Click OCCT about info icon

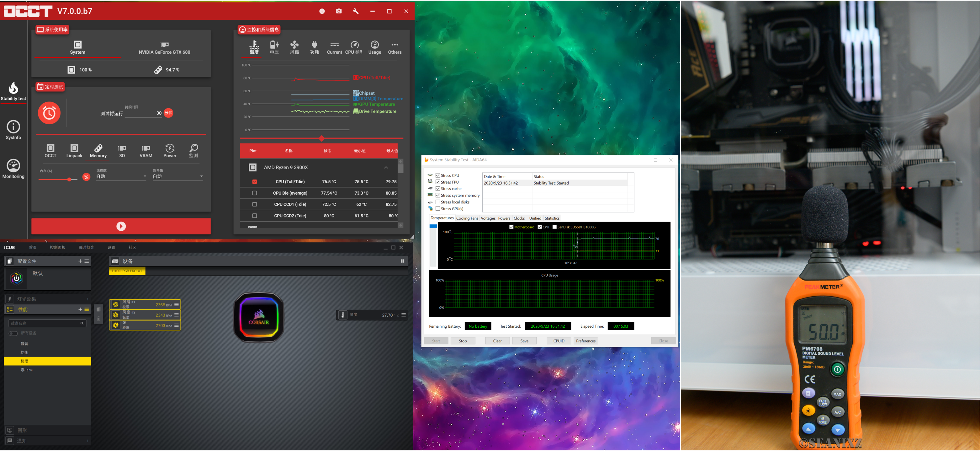click(x=322, y=11)
